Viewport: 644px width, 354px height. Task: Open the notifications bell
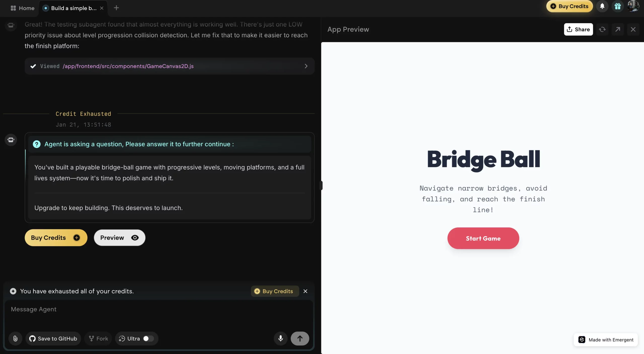pos(602,6)
